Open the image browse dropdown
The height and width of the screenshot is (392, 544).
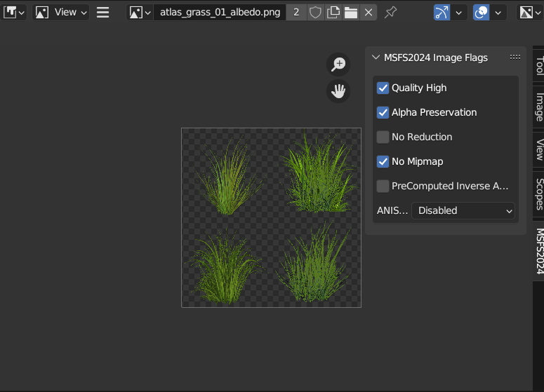click(140, 13)
